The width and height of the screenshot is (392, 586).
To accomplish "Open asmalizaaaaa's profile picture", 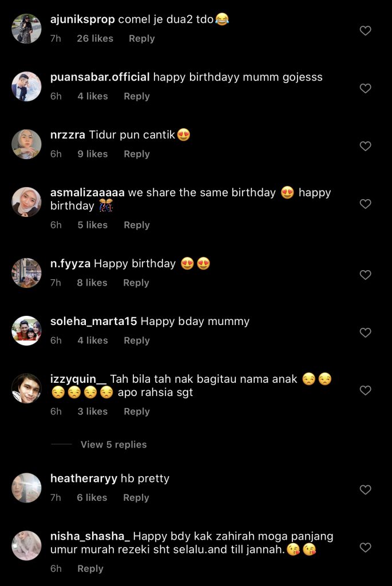I will coord(26,202).
